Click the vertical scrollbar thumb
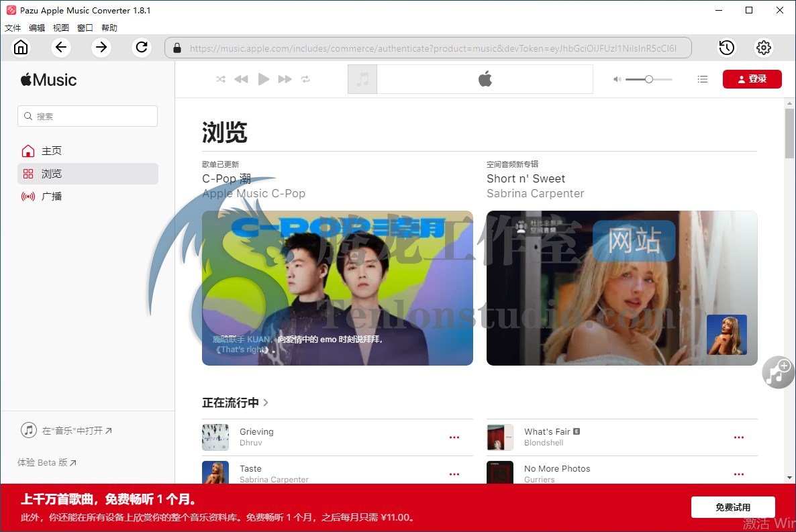 tap(789, 134)
